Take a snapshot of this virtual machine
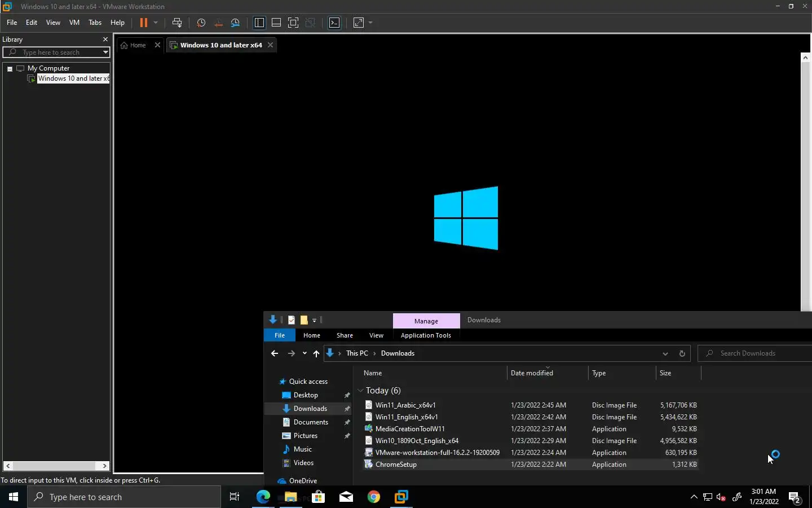Viewport: 812px width, 508px height. pyautogui.click(x=201, y=23)
